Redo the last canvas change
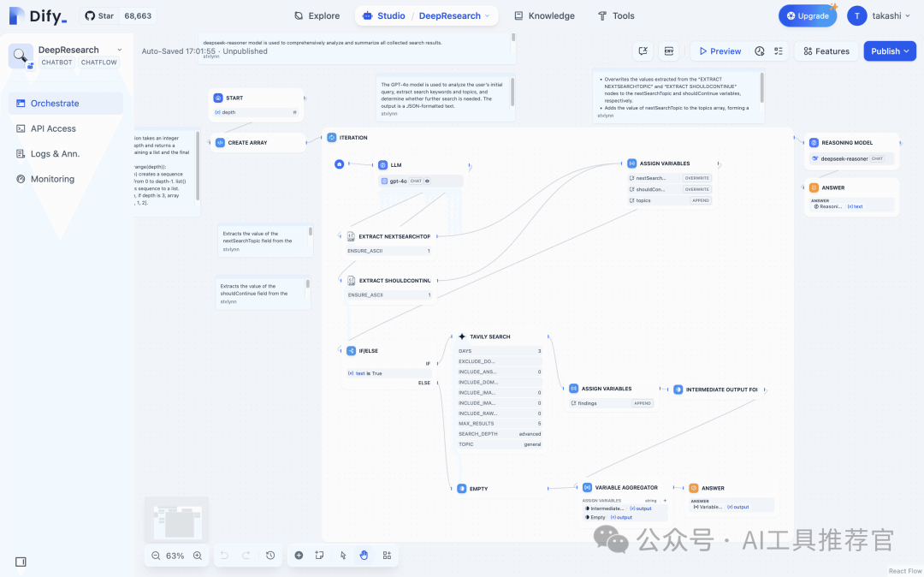This screenshot has height=577, width=924. click(x=246, y=556)
